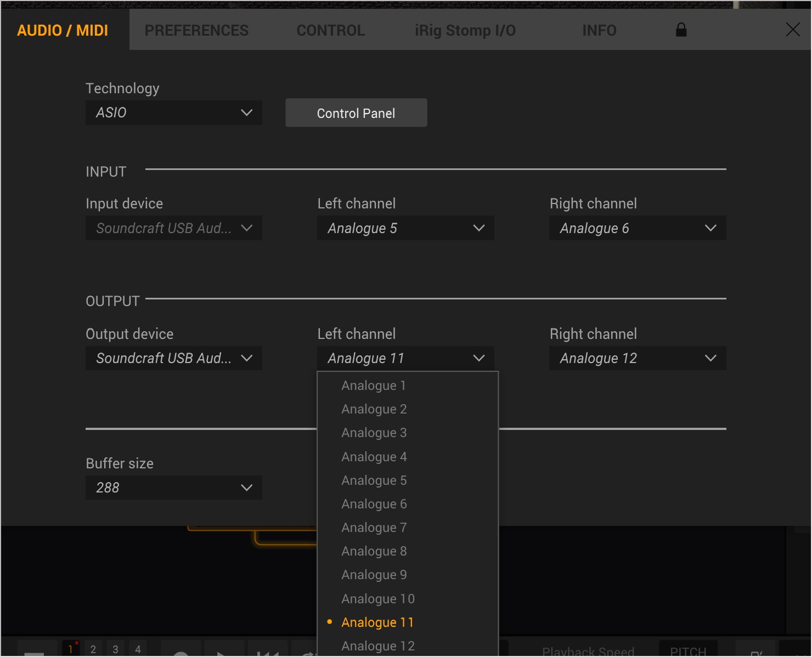Select track slot 2 in transport bar
Viewport: 812px width, 657px height.
[93, 649]
